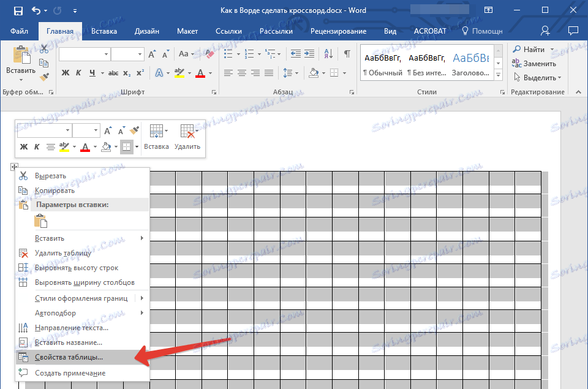Image resolution: width=588 pixels, height=389 pixels.
Task: Open the Вставка ribbon tab
Action: coord(104,31)
